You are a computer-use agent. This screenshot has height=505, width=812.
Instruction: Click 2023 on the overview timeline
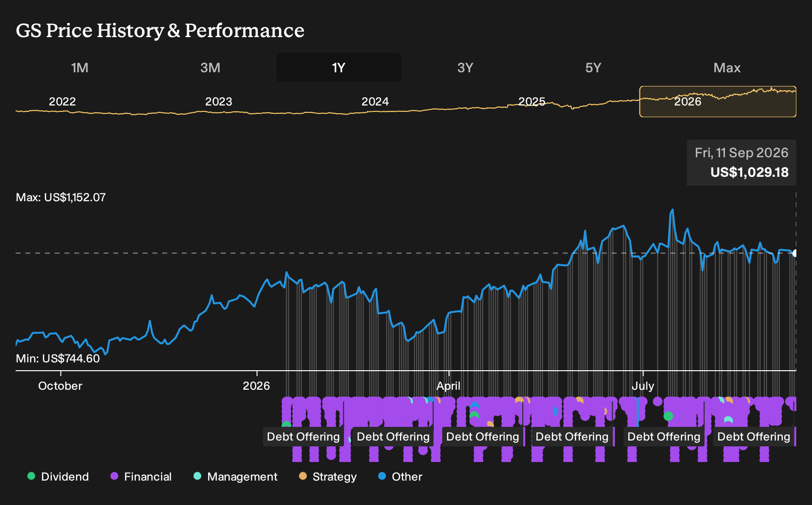coord(218,102)
